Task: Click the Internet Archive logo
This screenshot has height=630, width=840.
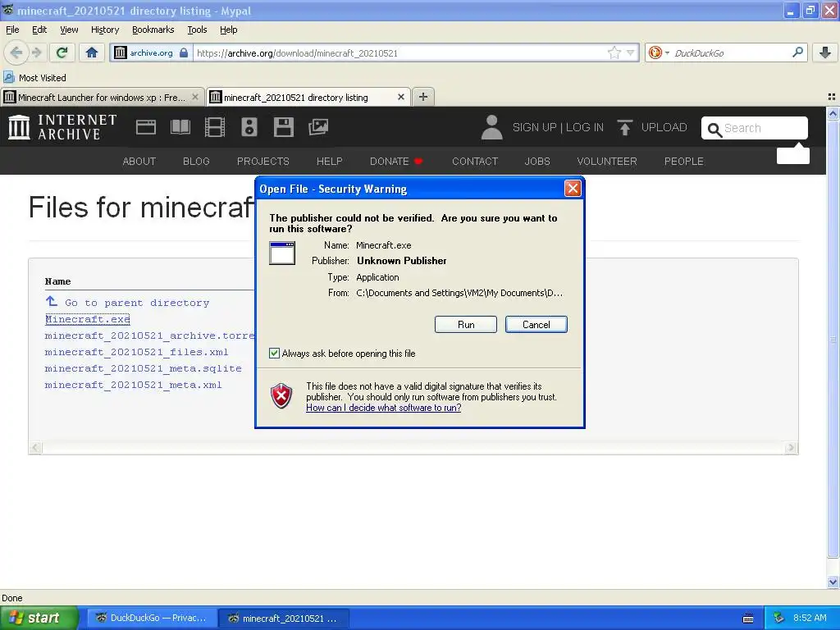Action: coord(62,127)
